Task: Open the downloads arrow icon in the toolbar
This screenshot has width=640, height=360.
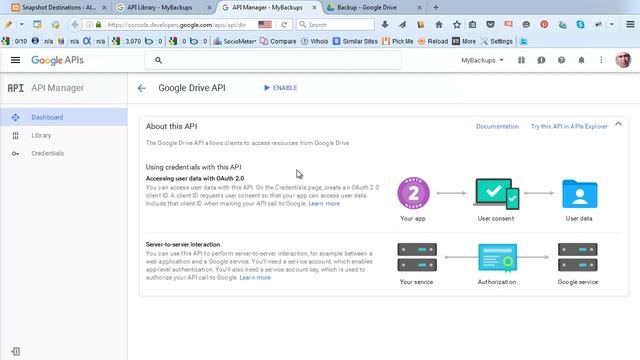Action: click(x=384, y=24)
